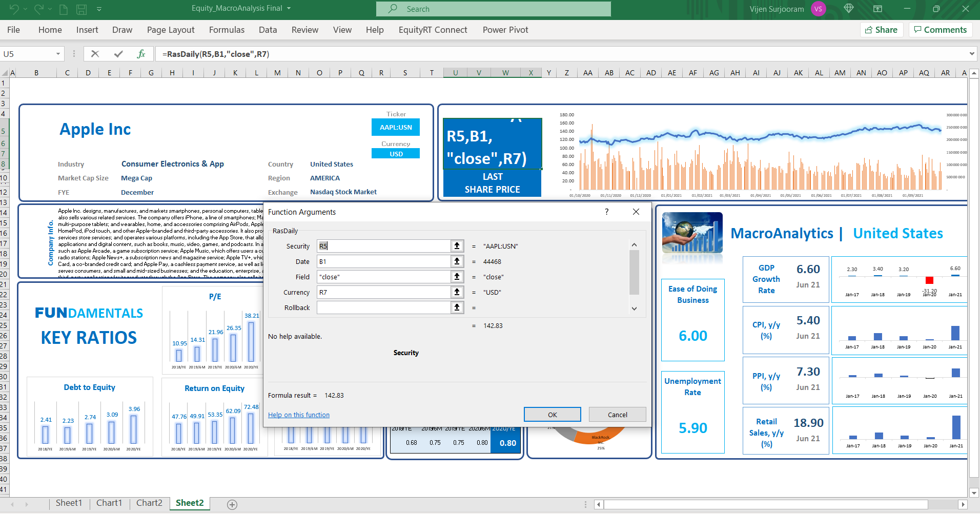The height and width of the screenshot is (514, 980).
Task: Open the Comments pane button
Action: (x=941, y=30)
